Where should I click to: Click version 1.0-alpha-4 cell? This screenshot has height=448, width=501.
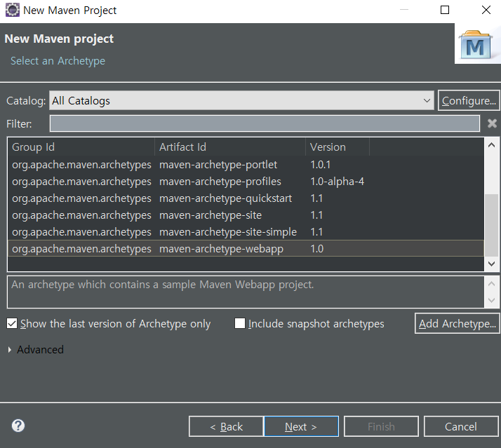click(337, 182)
